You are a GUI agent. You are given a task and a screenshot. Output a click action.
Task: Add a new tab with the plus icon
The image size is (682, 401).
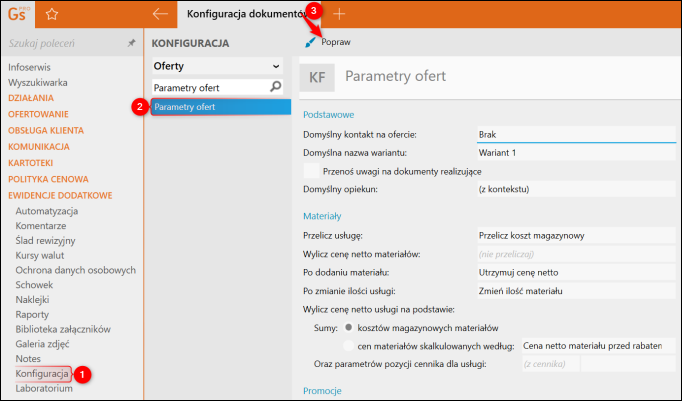339,14
